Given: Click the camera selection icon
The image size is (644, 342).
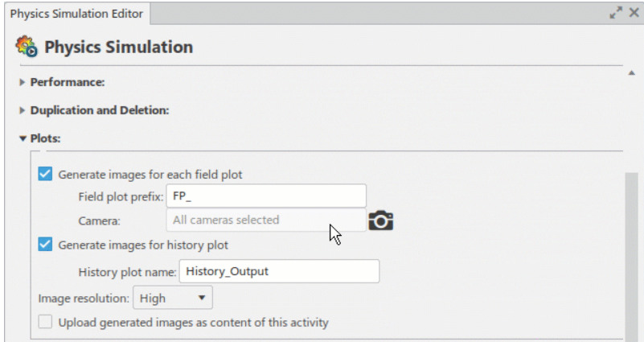Looking at the screenshot, I should 380,220.
